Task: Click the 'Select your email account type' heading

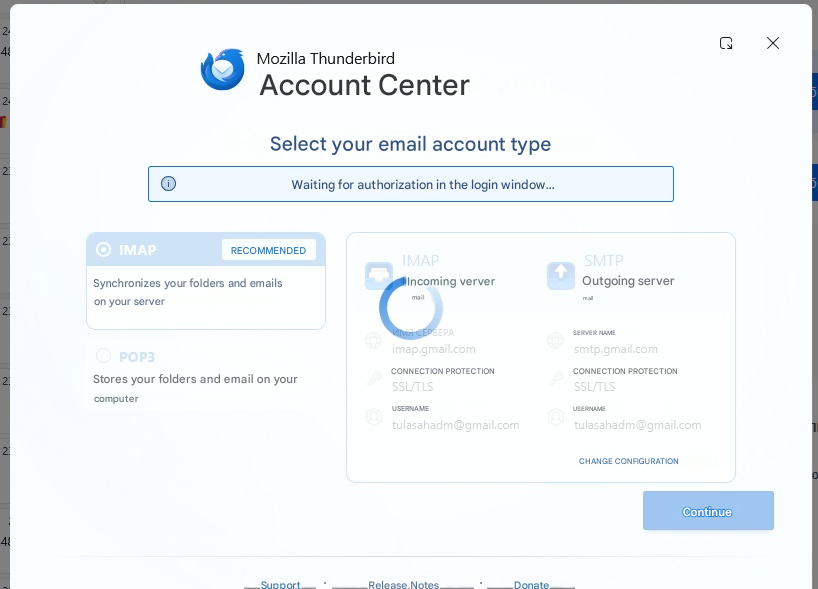Action: coord(410,144)
